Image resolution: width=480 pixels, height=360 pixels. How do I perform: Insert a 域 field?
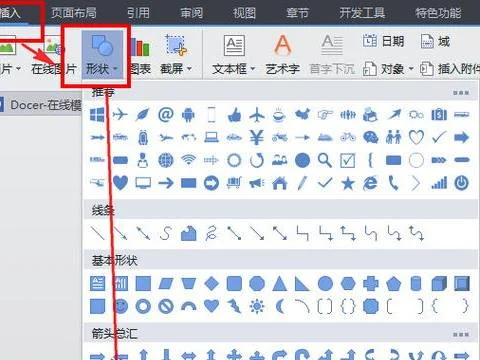435,42
